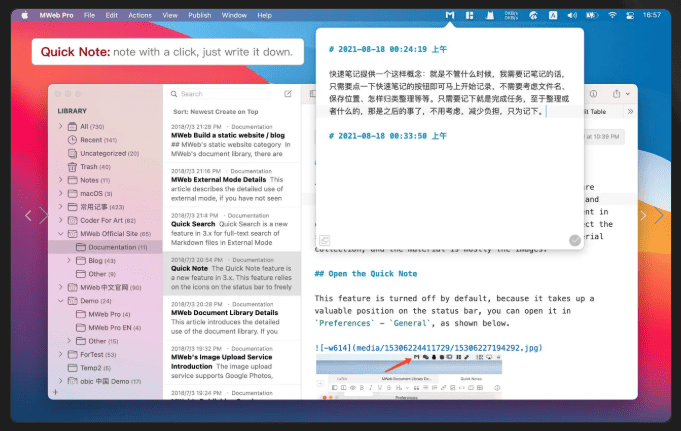Open the Wi-Fi status menu
681x431 pixels.
click(x=612, y=15)
